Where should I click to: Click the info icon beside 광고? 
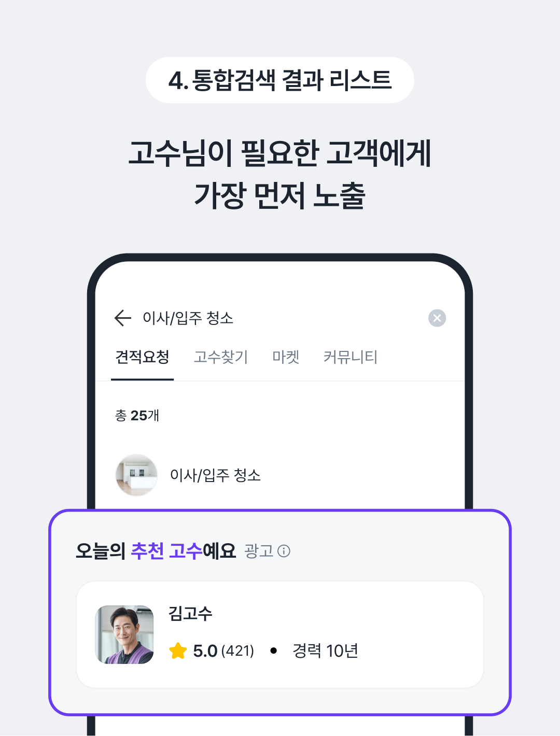[284, 551]
